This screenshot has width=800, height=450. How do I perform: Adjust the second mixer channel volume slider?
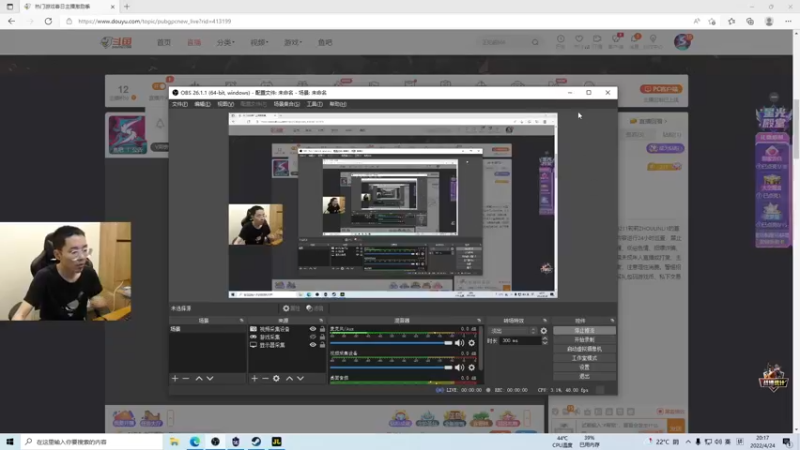[x=391, y=367]
